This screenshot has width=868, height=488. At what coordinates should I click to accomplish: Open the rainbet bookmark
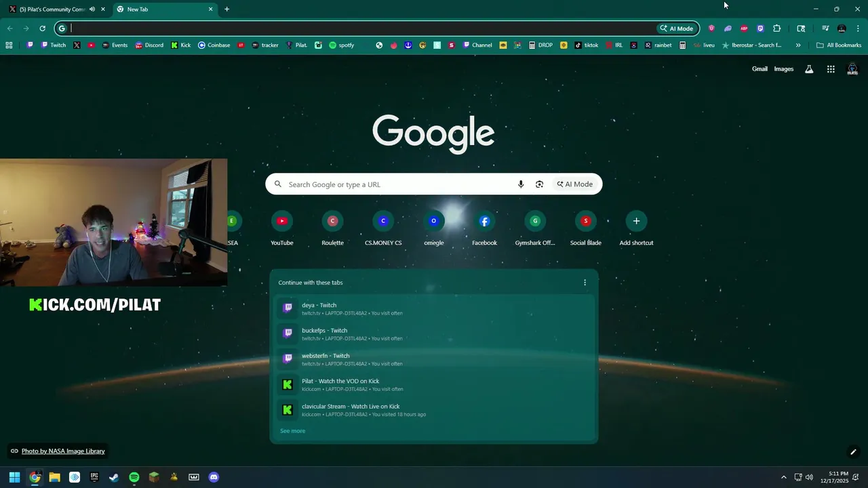point(658,45)
